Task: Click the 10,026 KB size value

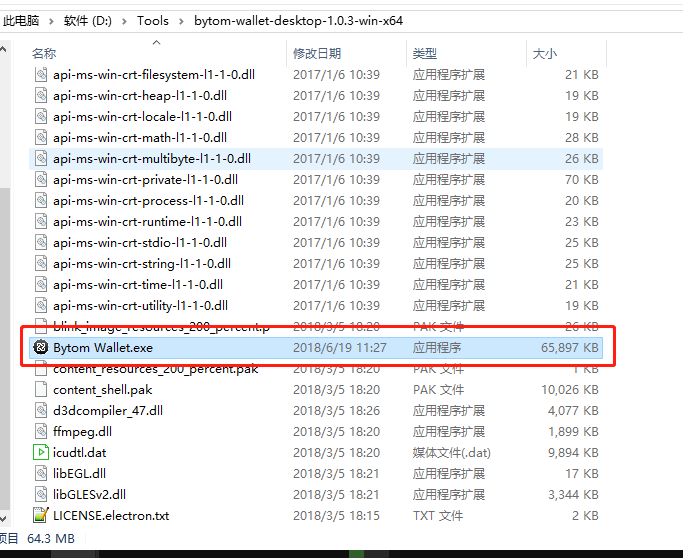Action: [570, 389]
